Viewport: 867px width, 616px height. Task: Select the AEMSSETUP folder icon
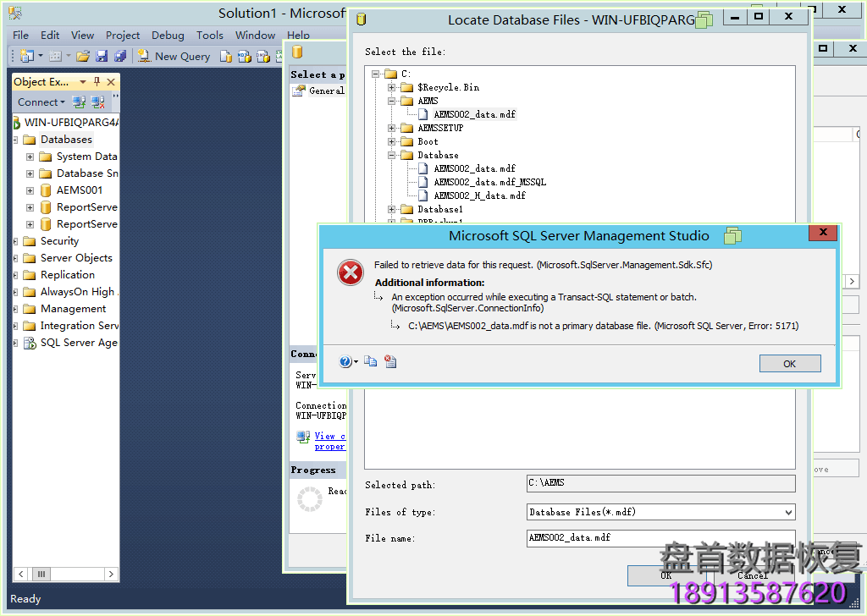407,128
